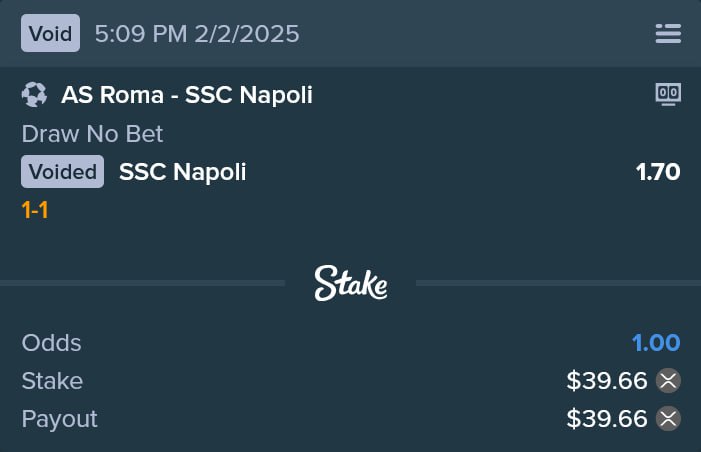
Task: Click the Stake logo
Action: 350,284
